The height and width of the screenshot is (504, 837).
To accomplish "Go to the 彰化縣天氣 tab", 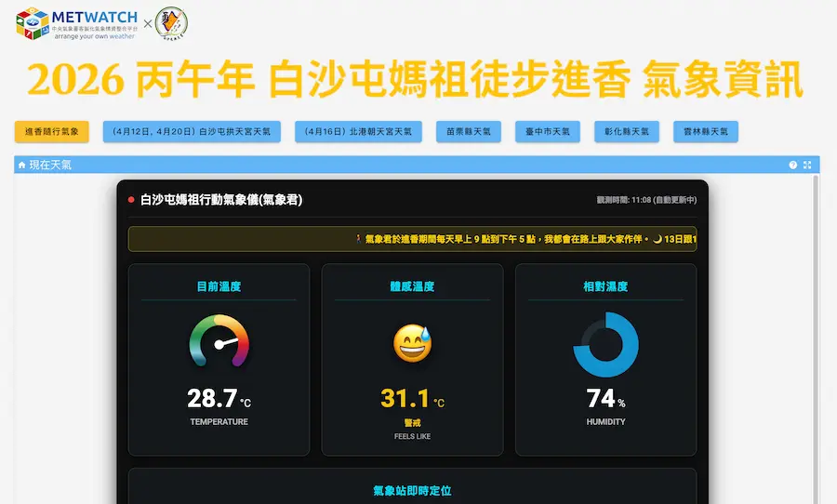I will click(x=627, y=132).
